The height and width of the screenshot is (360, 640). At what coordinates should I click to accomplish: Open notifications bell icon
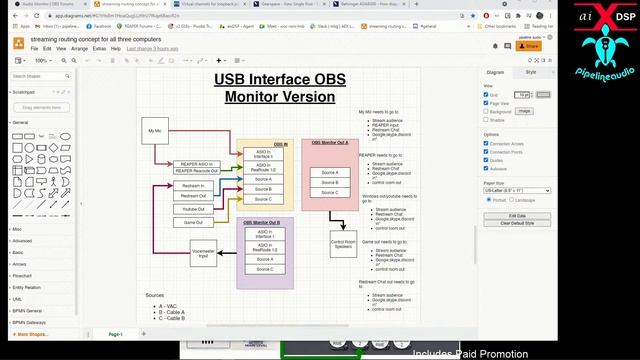[x=495, y=46]
